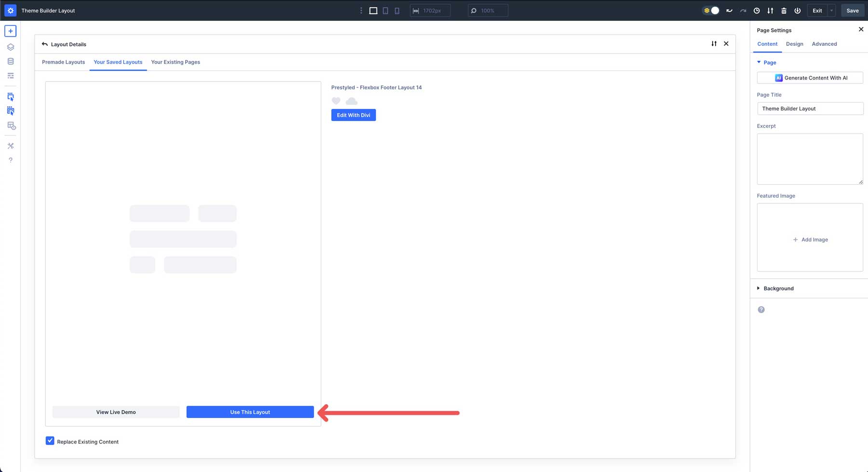Open the Design tab in Page Settings

(794, 44)
